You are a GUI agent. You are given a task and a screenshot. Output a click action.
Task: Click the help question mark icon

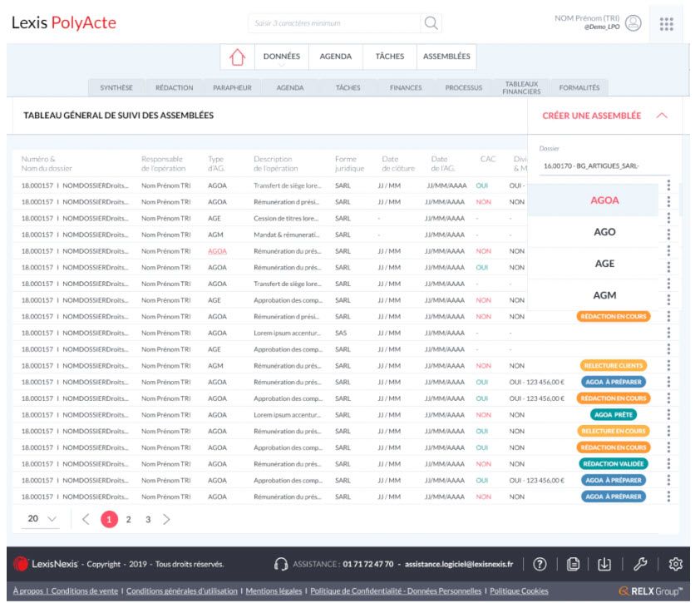point(540,564)
